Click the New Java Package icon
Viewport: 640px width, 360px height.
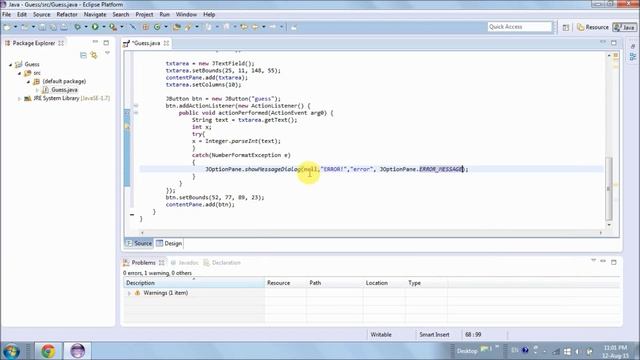tap(146, 27)
